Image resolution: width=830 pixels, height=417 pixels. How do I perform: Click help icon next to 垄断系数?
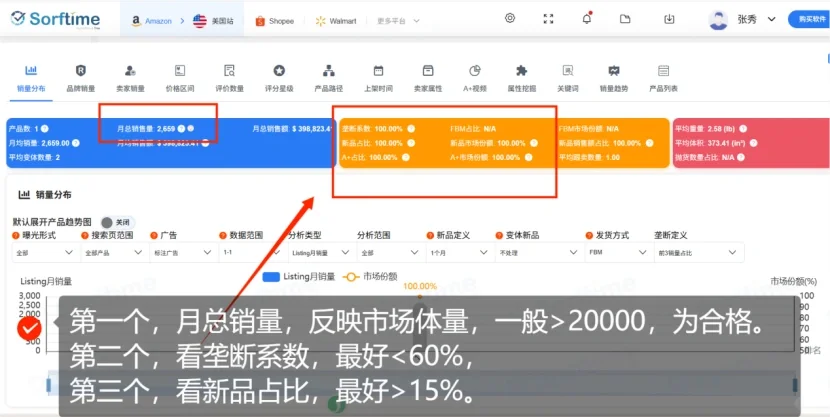pos(411,129)
